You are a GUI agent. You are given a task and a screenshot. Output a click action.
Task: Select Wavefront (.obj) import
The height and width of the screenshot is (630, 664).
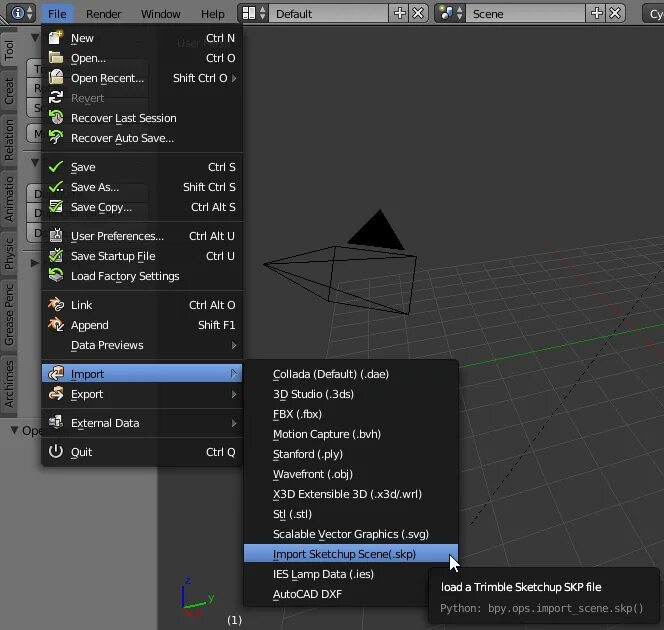point(351,474)
